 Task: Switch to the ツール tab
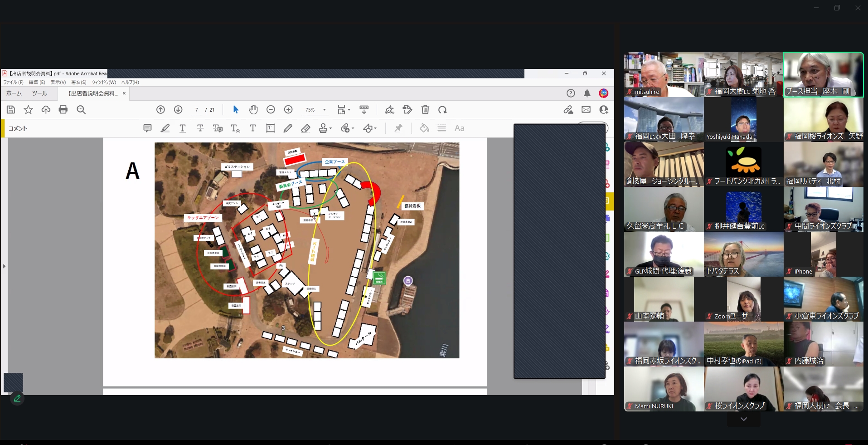[x=39, y=93]
